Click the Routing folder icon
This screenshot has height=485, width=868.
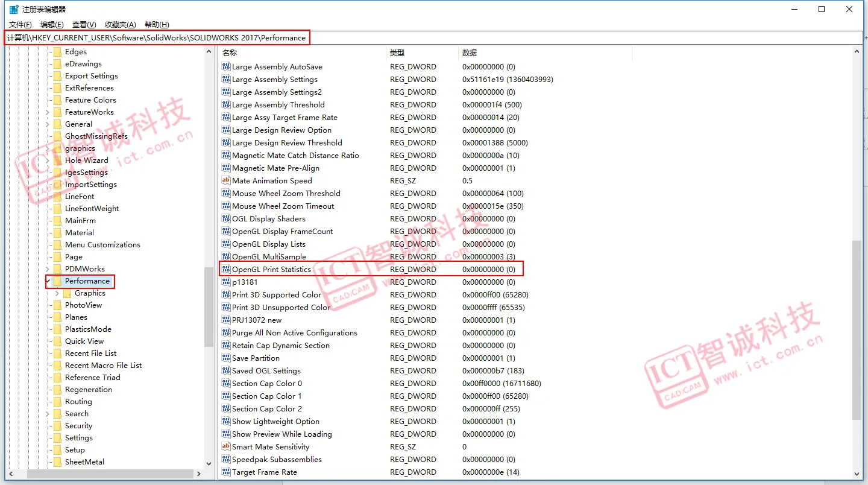point(57,402)
